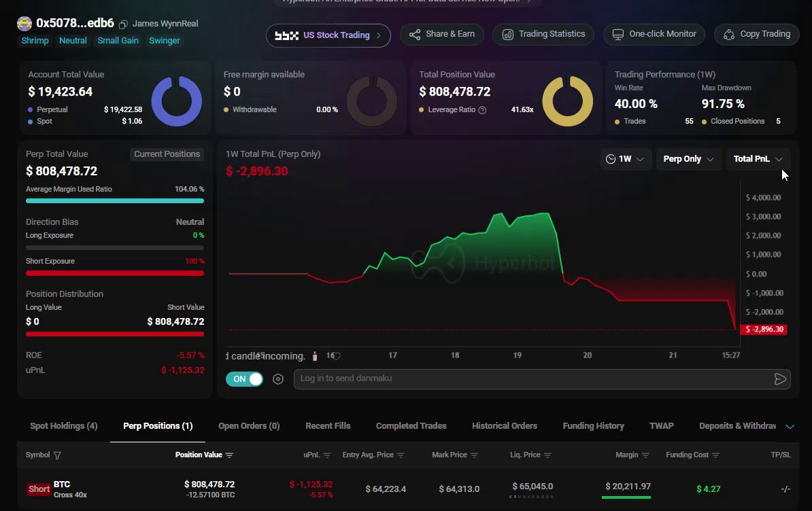Click the Liq. Price $ 65,045.0 value
Image resolution: width=812 pixels, height=511 pixels.
532,487
